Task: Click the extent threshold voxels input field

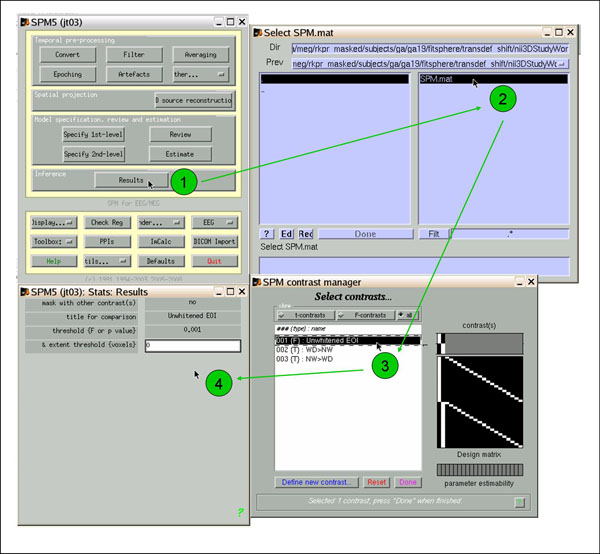Action: (x=192, y=345)
